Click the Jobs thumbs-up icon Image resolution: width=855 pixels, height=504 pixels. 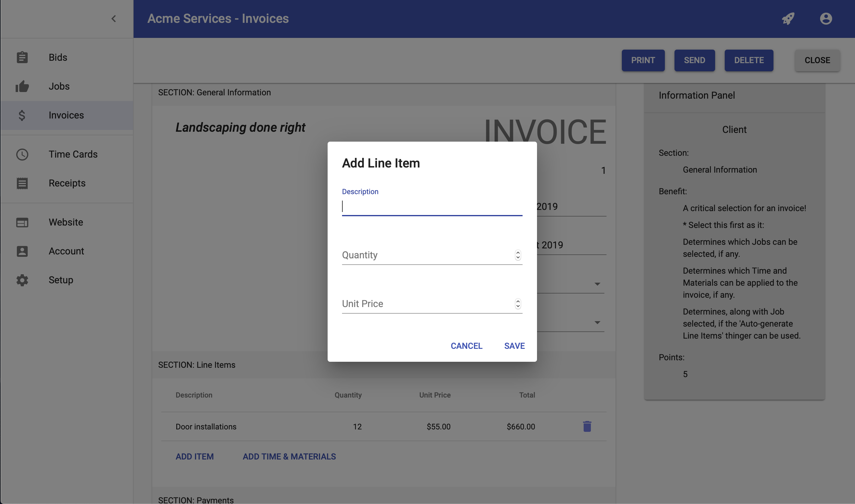click(x=22, y=86)
